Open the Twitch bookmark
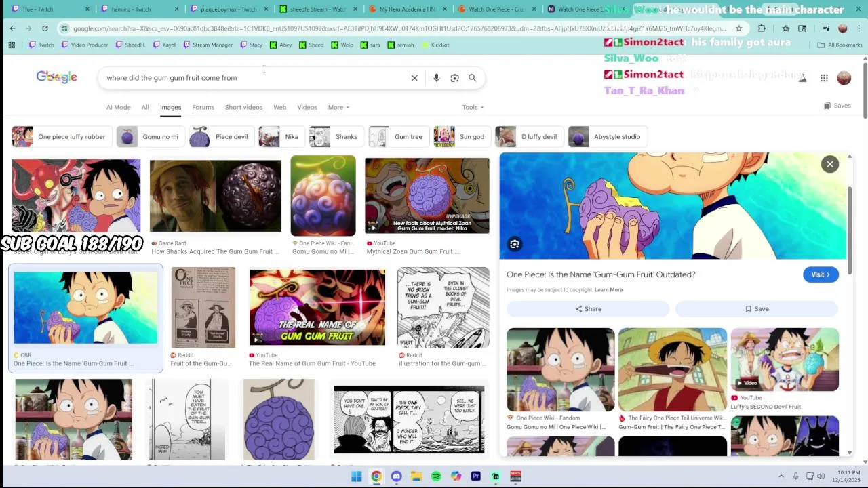868x488 pixels. pos(41,45)
